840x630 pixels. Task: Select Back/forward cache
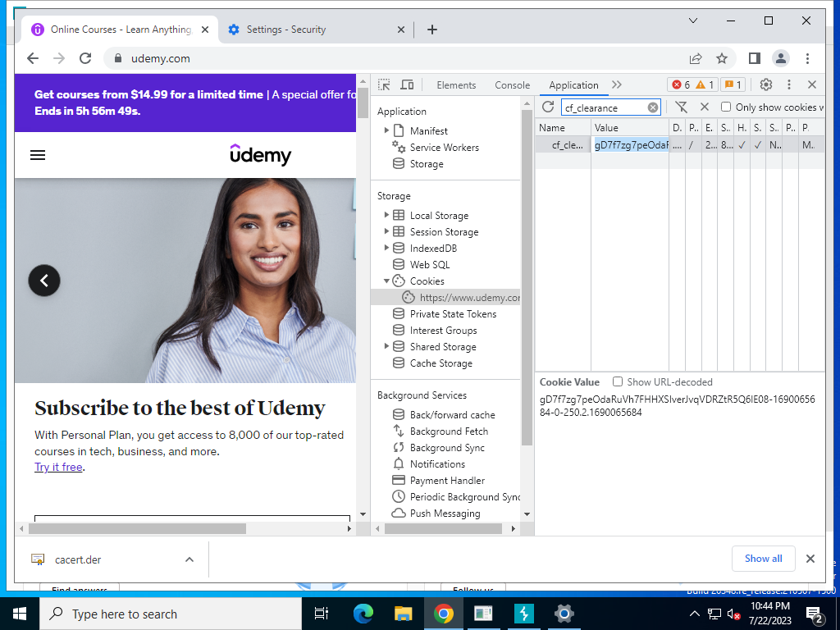452,414
